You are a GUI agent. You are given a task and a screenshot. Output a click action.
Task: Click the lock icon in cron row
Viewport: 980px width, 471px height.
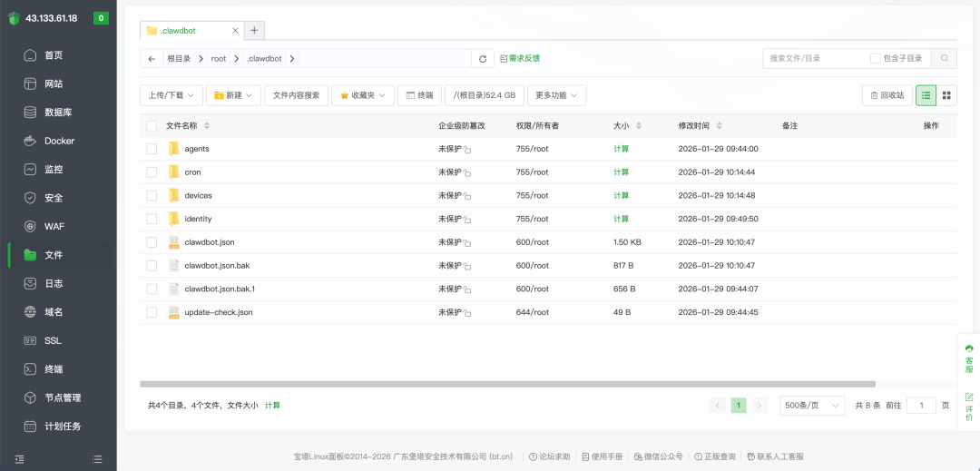(467, 173)
